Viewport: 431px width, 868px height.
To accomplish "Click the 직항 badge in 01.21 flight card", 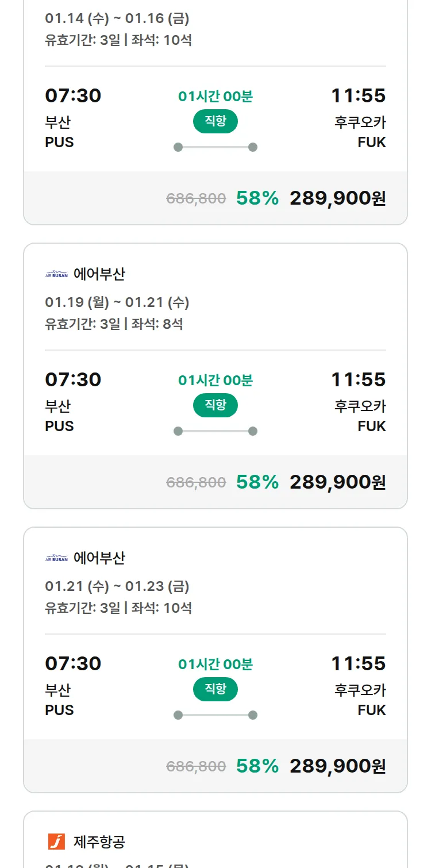I will coord(215,689).
